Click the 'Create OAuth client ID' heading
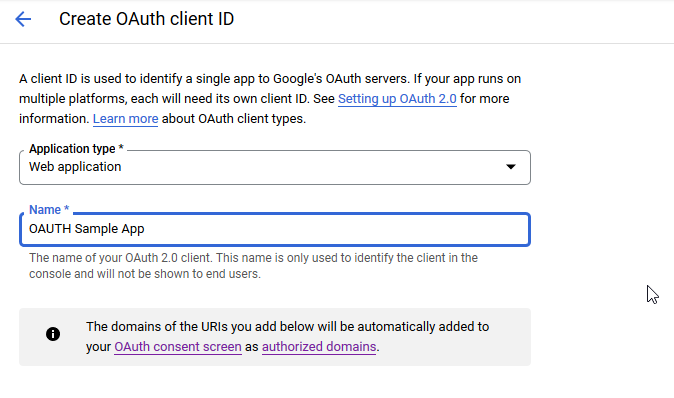This screenshot has height=398, width=674. point(147,19)
